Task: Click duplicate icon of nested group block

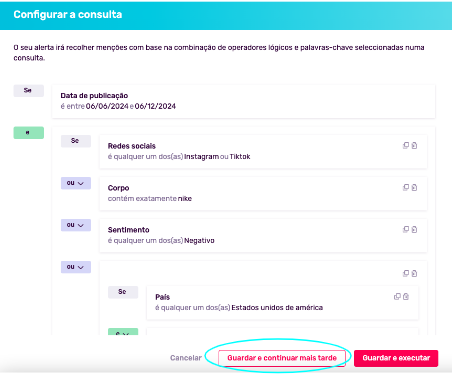Action: (x=406, y=273)
